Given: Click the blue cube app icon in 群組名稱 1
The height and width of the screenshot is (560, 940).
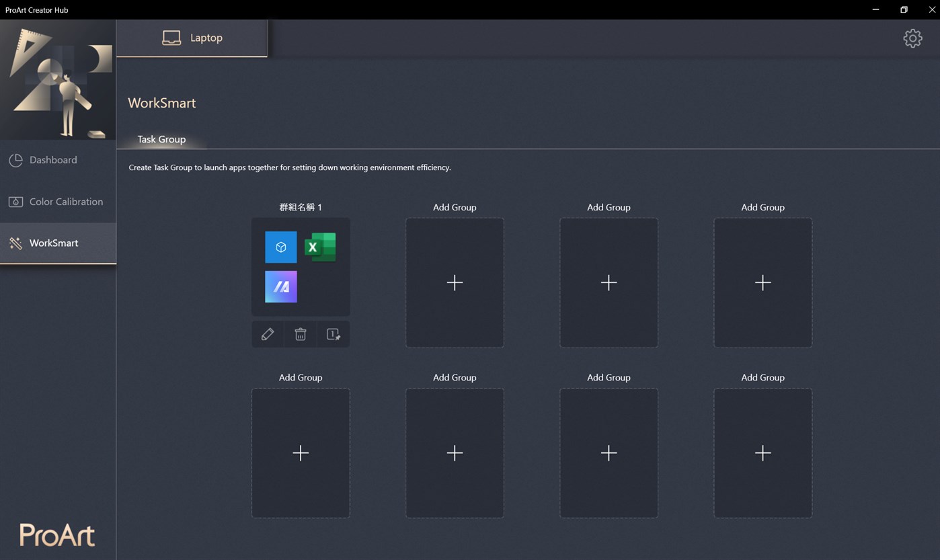Looking at the screenshot, I should coord(281,247).
